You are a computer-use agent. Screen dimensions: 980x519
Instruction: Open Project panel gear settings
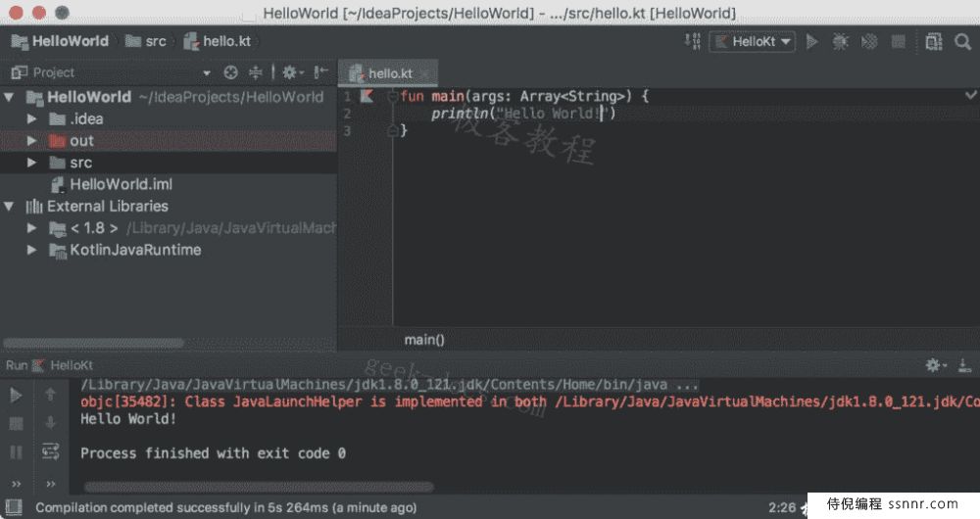point(292,72)
